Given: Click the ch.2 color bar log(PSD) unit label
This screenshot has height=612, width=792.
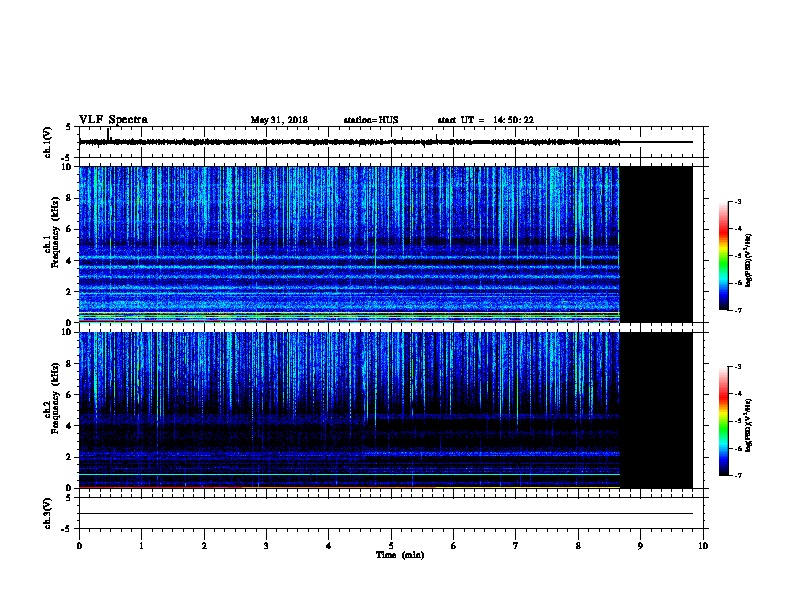Looking at the screenshot, I should [x=749, y=425].
